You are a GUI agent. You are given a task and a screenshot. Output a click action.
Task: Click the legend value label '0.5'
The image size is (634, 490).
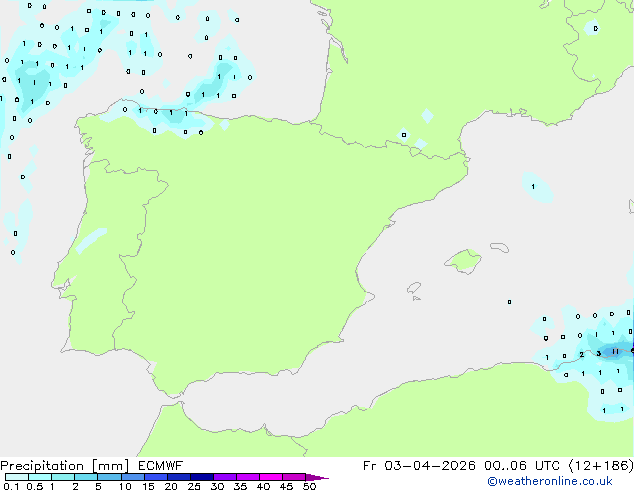point(34,486)
